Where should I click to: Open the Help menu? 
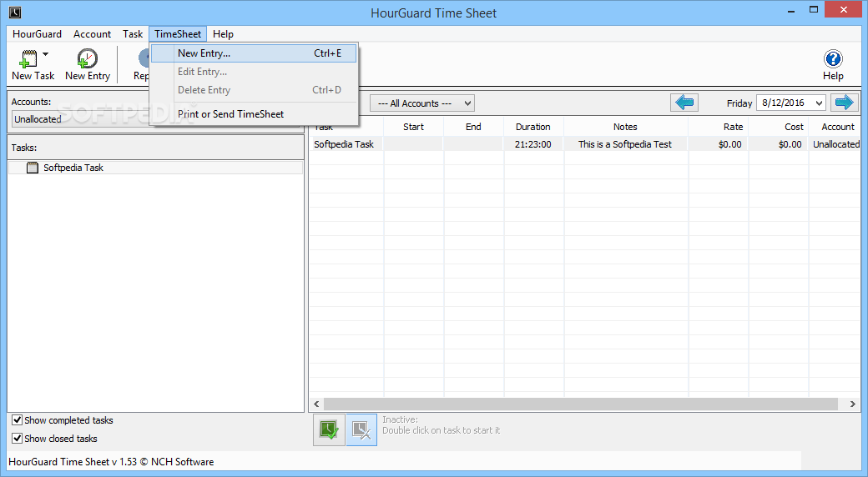coord(223,33)
